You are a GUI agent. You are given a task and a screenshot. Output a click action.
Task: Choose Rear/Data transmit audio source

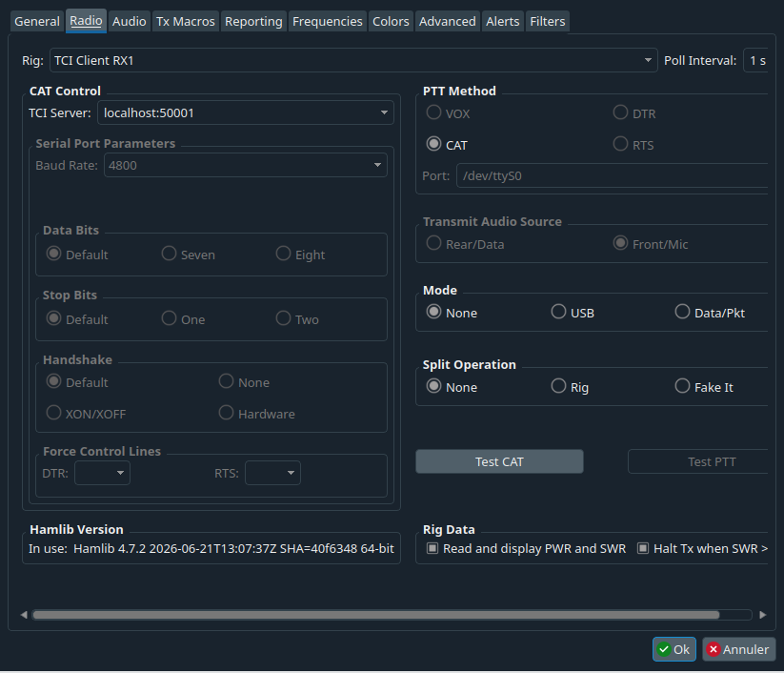465,244
